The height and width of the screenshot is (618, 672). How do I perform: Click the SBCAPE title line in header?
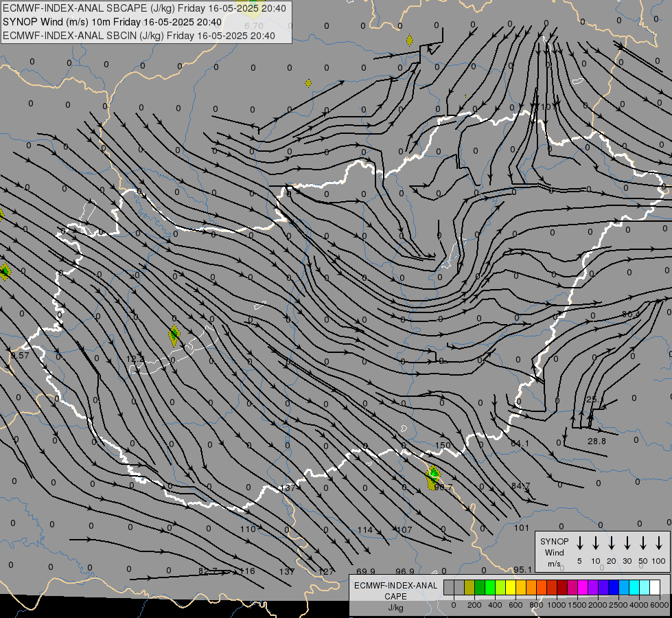(144, 8)
